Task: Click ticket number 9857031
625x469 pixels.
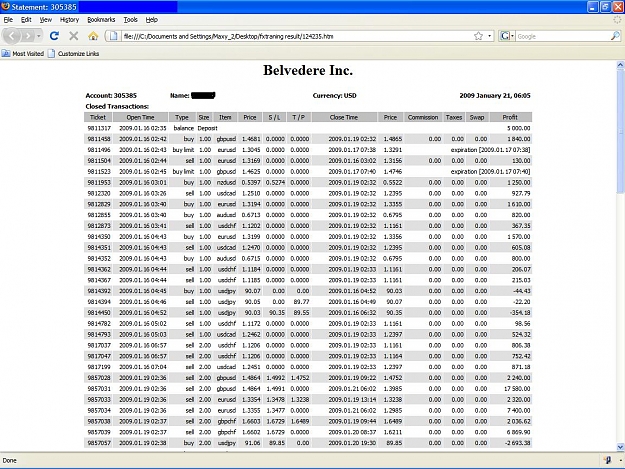Action: coord(99,389)
